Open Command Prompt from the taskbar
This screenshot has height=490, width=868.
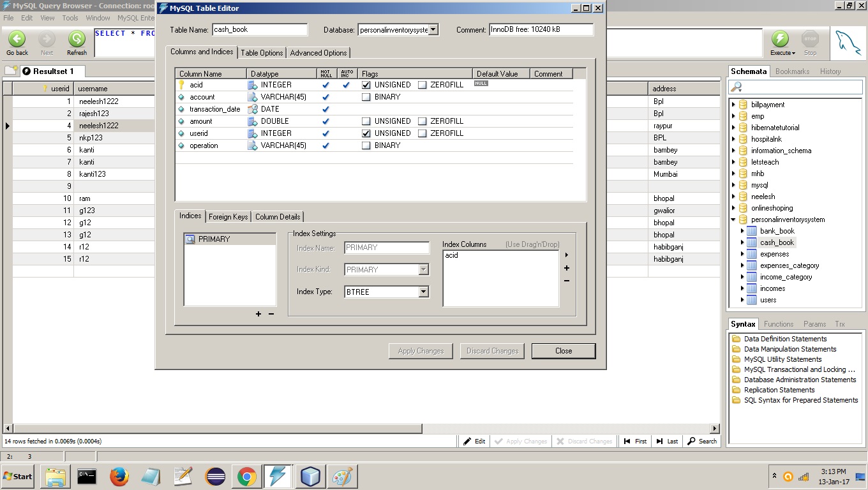click(87, 477)
